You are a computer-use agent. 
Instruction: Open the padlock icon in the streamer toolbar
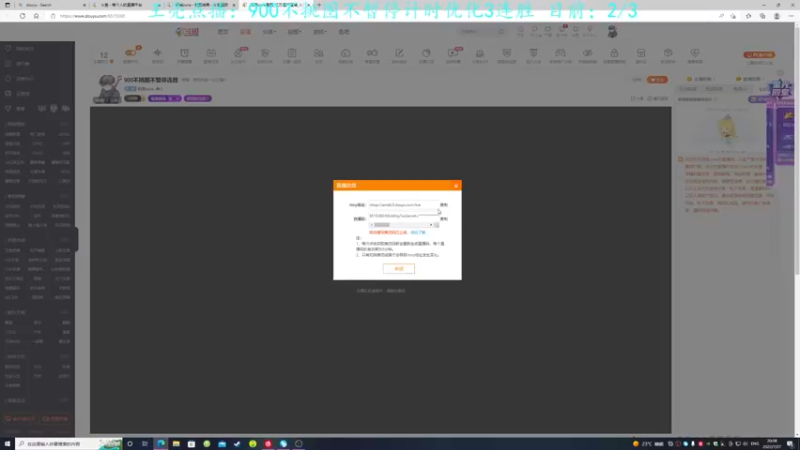[614, 53]
